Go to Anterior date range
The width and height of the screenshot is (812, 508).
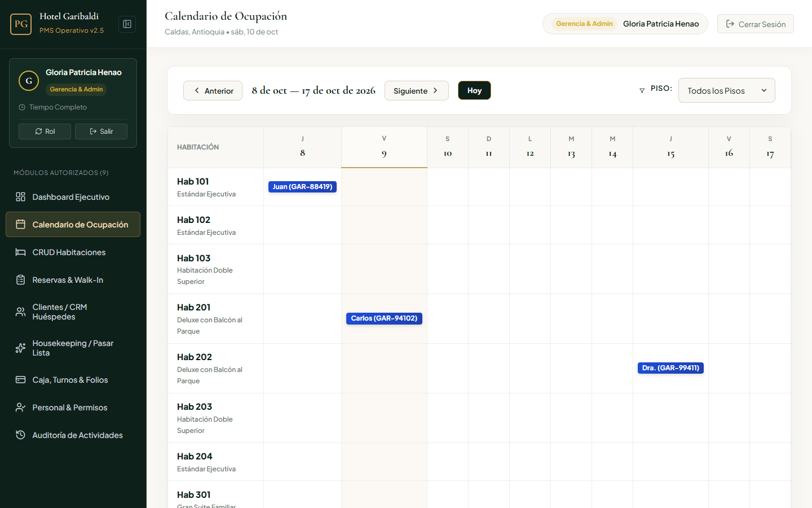tap(213, 90)
